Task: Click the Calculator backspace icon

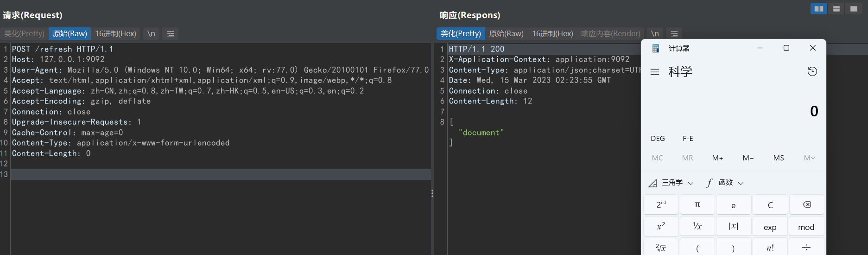Action: (x=807, y=204)
